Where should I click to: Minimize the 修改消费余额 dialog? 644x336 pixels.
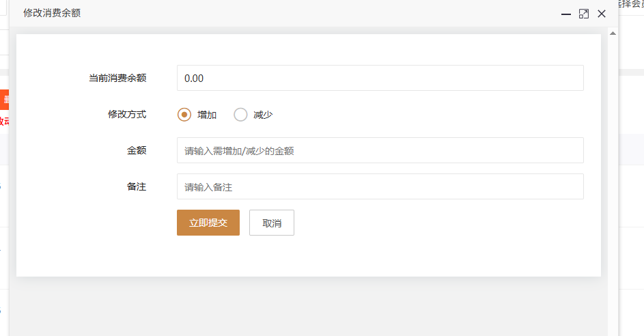click(565, 14)
